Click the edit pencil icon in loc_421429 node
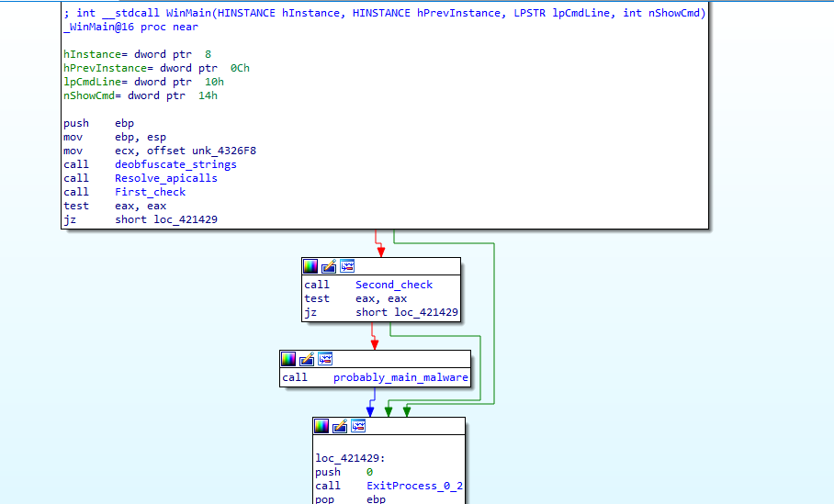 click(340, 426)
